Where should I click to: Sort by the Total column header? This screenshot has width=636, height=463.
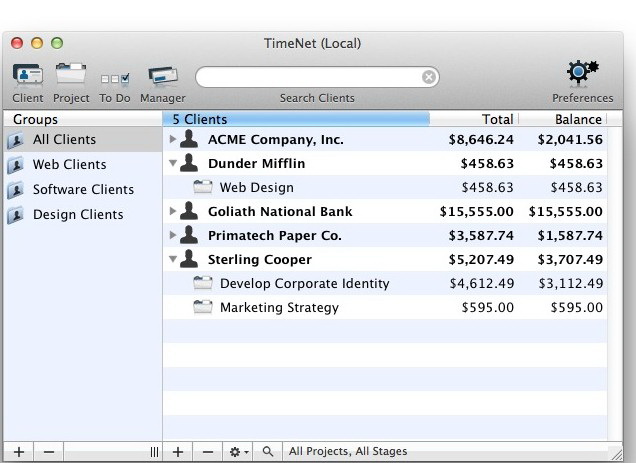click(474, 119)
